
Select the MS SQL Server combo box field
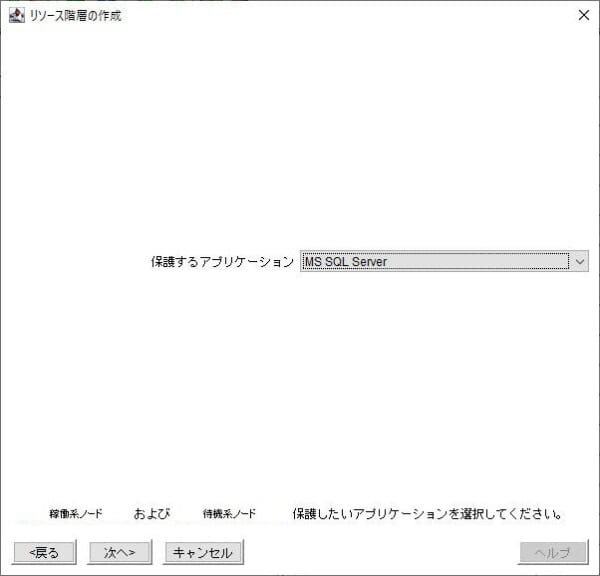[x=444, y=261]
